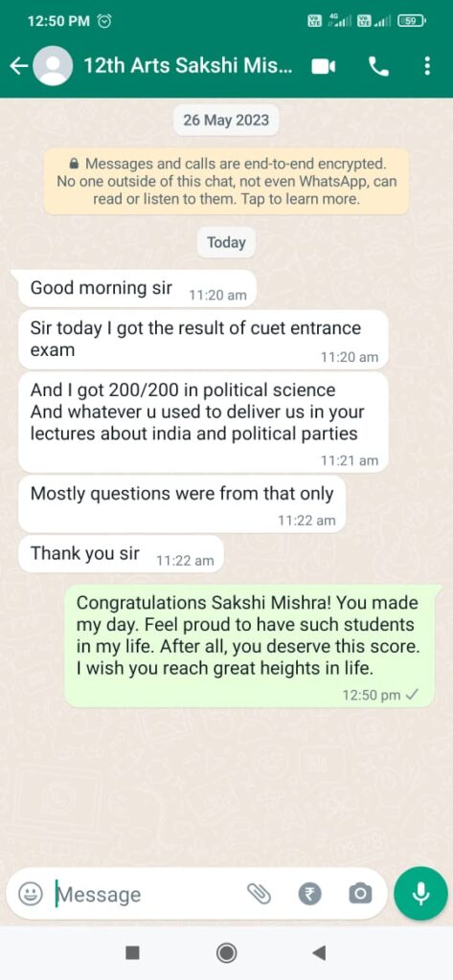The height and width of the screenshot is (980, 453).
Task: Select the "Good morning sir" message bubble
Action: (x=138, y=289)
